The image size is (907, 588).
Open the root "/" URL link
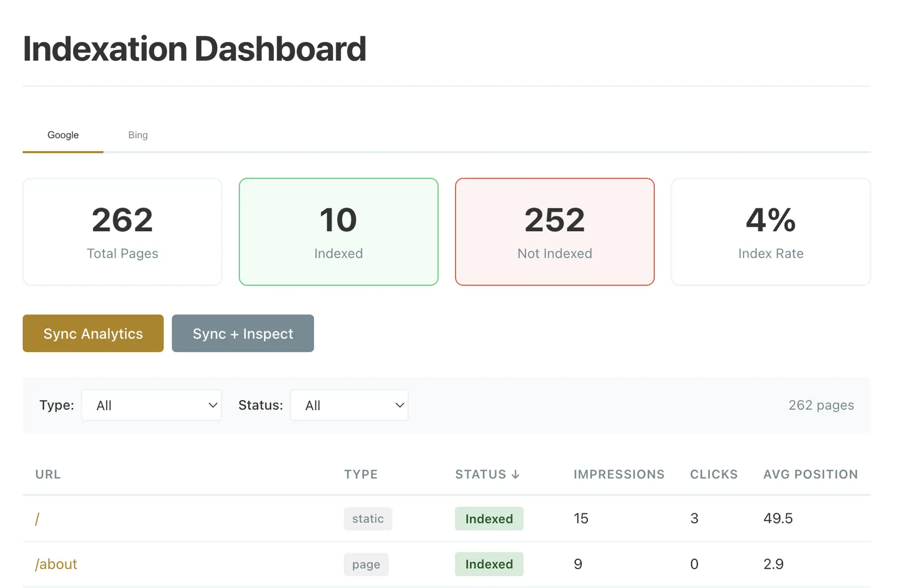pyautogui.click(x=37, y=519)
